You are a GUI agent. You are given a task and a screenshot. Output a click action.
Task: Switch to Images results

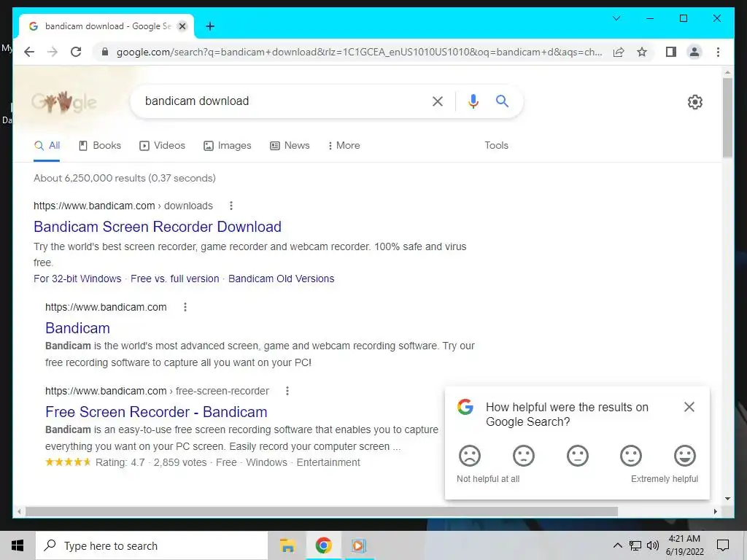228,146
